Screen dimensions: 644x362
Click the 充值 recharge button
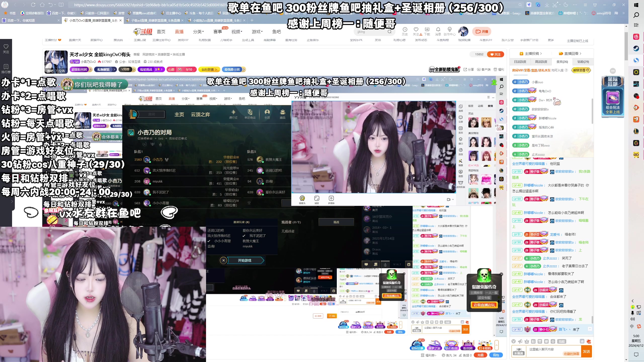pyautogui.click(x=480, y=355)
